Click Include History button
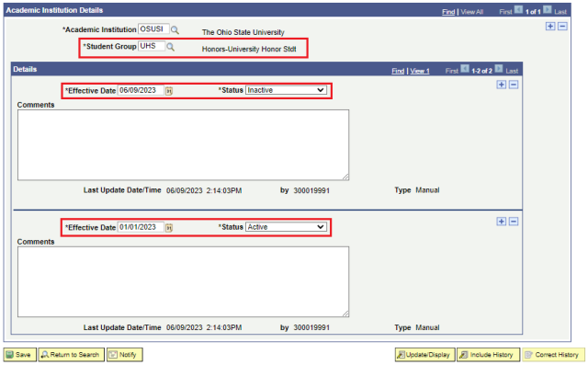588x365 pixels. (x=488, y=355)
